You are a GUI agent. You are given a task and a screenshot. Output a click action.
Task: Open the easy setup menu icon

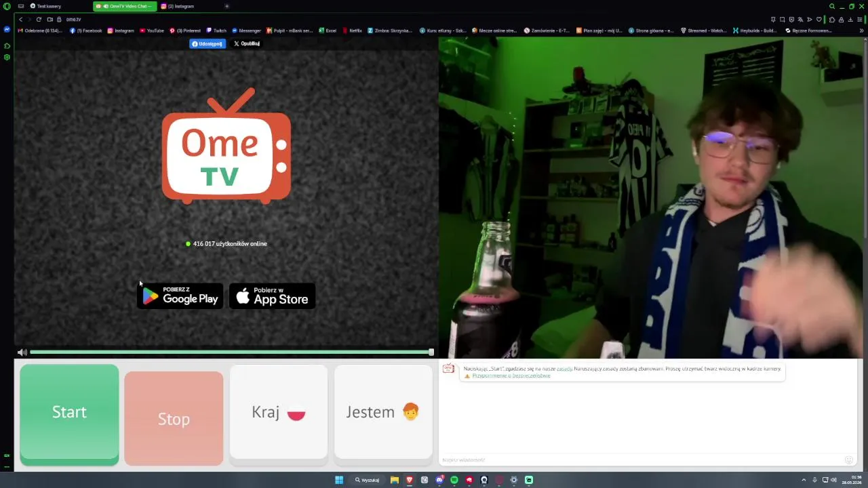[x=860, y=19]
